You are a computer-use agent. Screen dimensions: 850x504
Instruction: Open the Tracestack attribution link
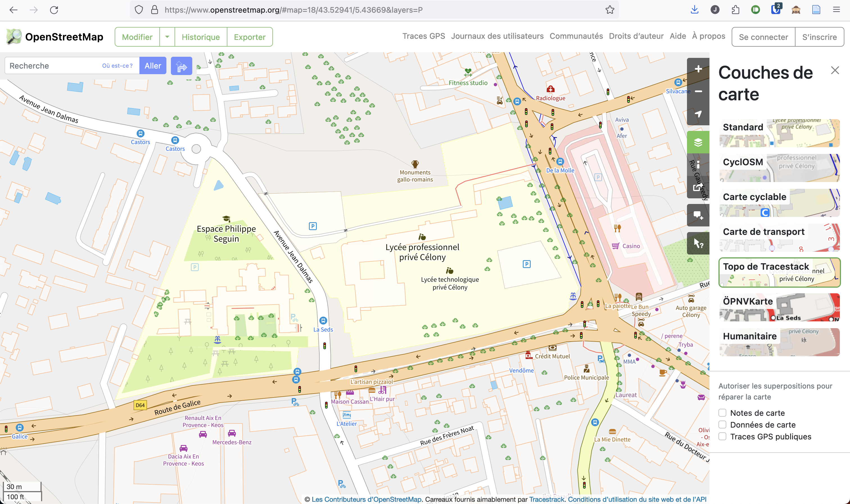(547, 499)
